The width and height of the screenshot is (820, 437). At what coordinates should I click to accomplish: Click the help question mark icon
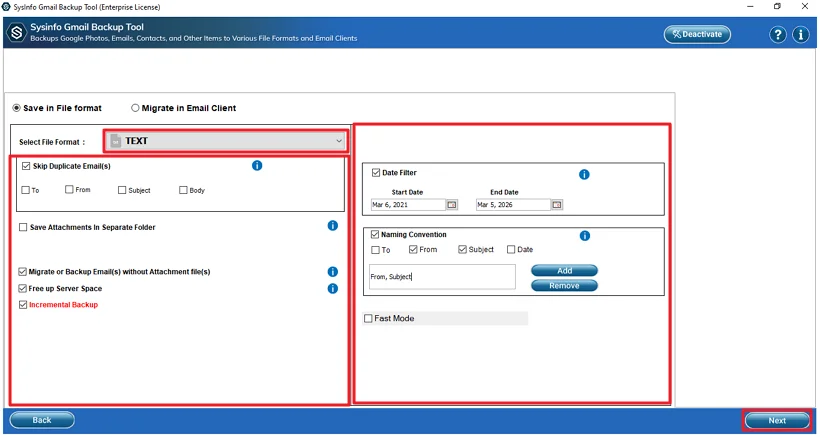pos(778,34)
